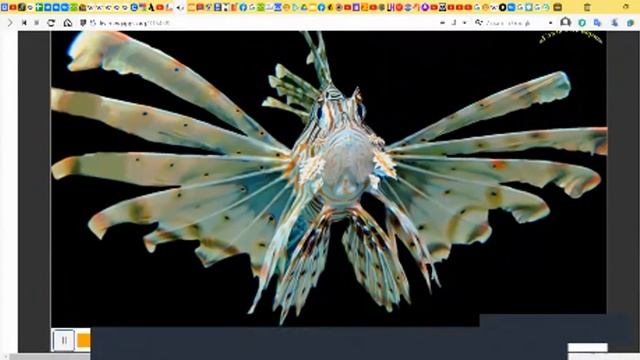Reload the current page
The height and width of the screenshot is (360, 640).
click(51, 23)
